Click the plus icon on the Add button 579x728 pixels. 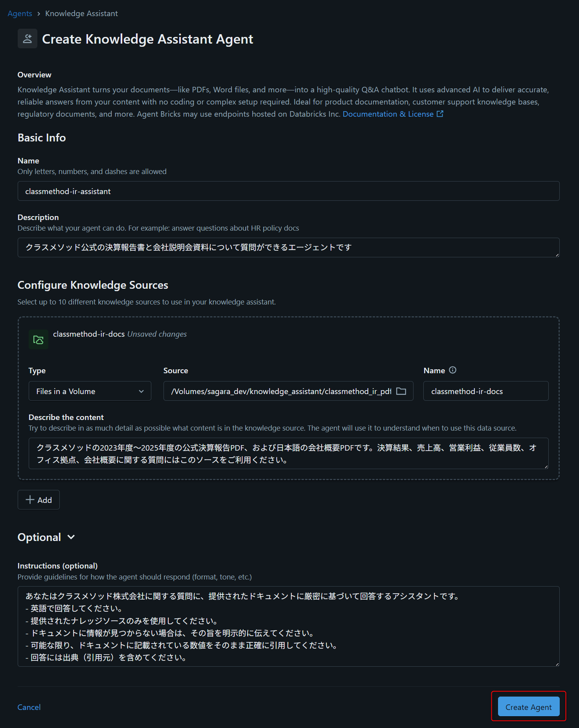pos(30,500)
